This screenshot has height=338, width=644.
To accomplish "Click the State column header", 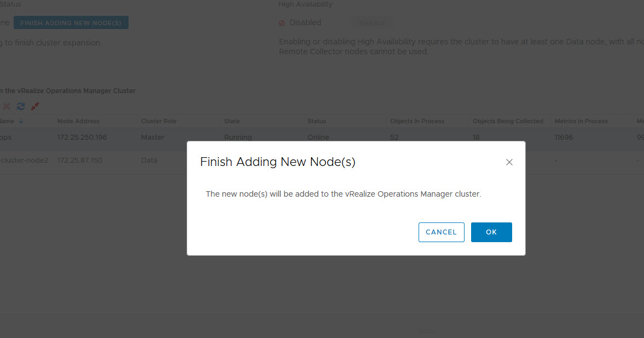I will 232,121.
